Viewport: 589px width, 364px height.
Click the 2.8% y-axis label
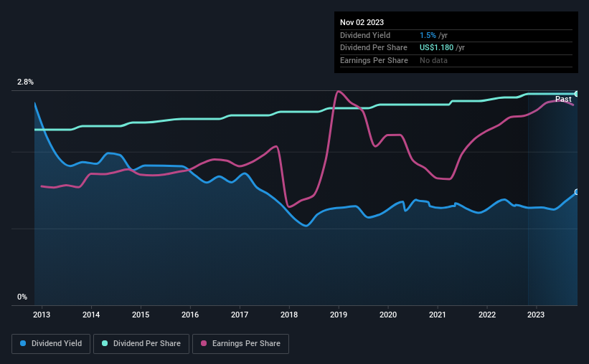[x=25, y=82]
